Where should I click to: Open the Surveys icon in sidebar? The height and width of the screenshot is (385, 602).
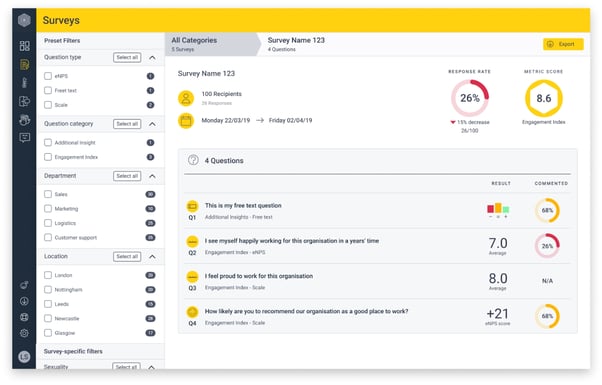pyautogui.click(x=25, y=64)
